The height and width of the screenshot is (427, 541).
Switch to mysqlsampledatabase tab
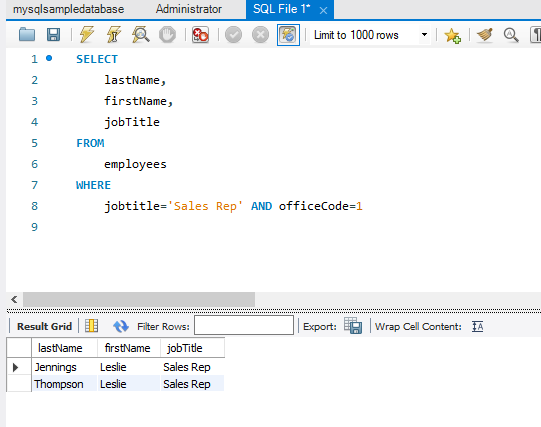pyautogui.click(x=68, y=9)
